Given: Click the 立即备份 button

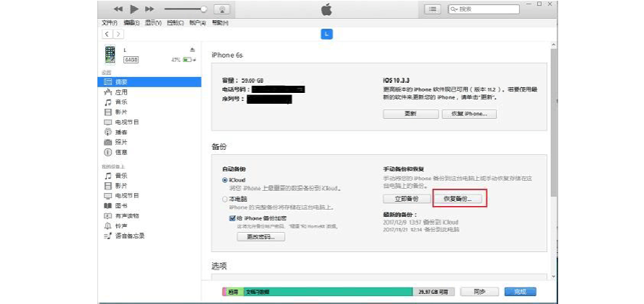Looking at the screenshot, I should click(x=407, y=199).
